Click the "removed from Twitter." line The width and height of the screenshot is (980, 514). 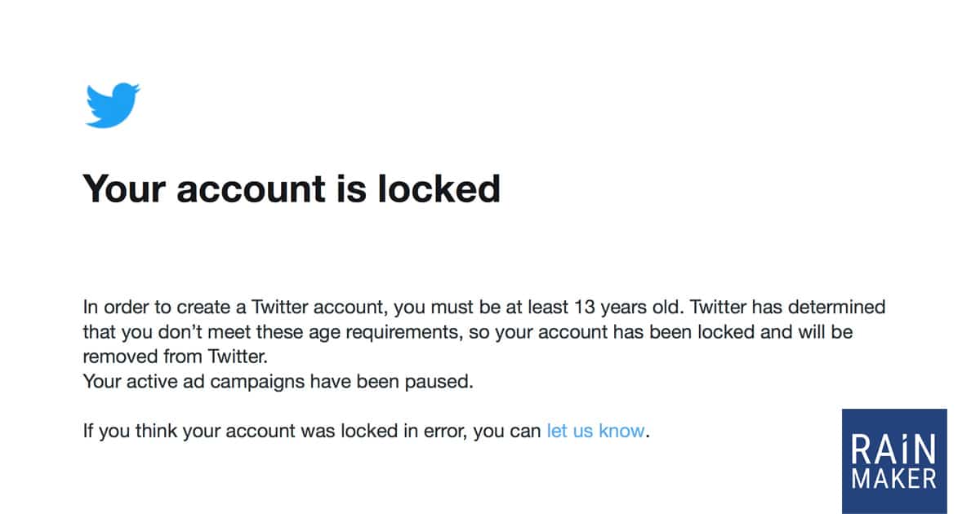[x=176, y=357]
